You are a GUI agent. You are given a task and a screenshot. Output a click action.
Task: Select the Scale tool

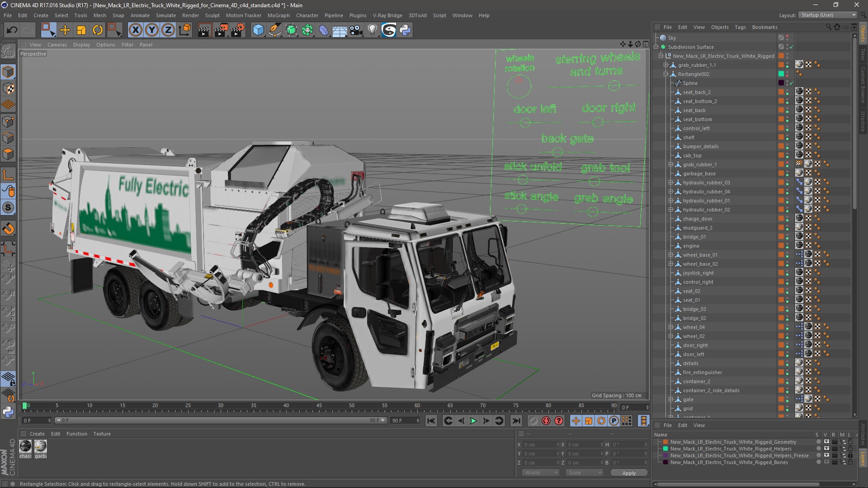click(81, 30)
